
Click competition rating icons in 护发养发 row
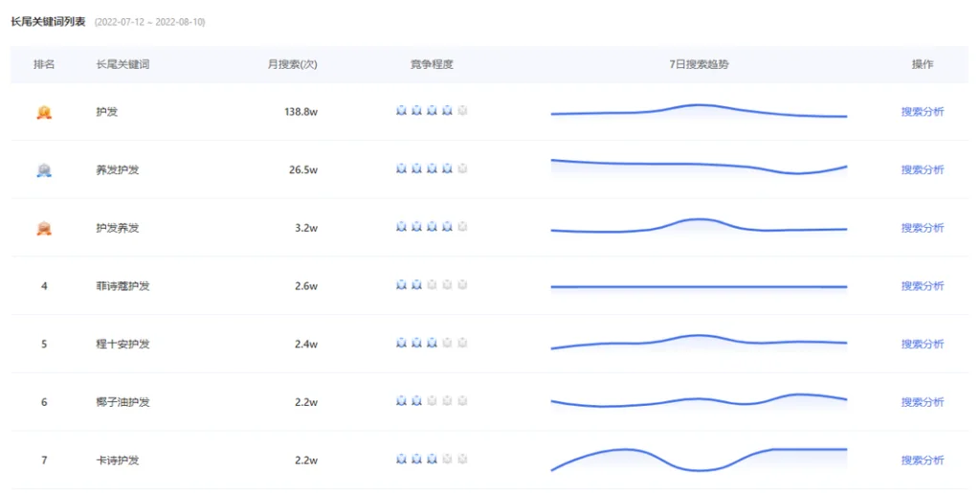432,227
